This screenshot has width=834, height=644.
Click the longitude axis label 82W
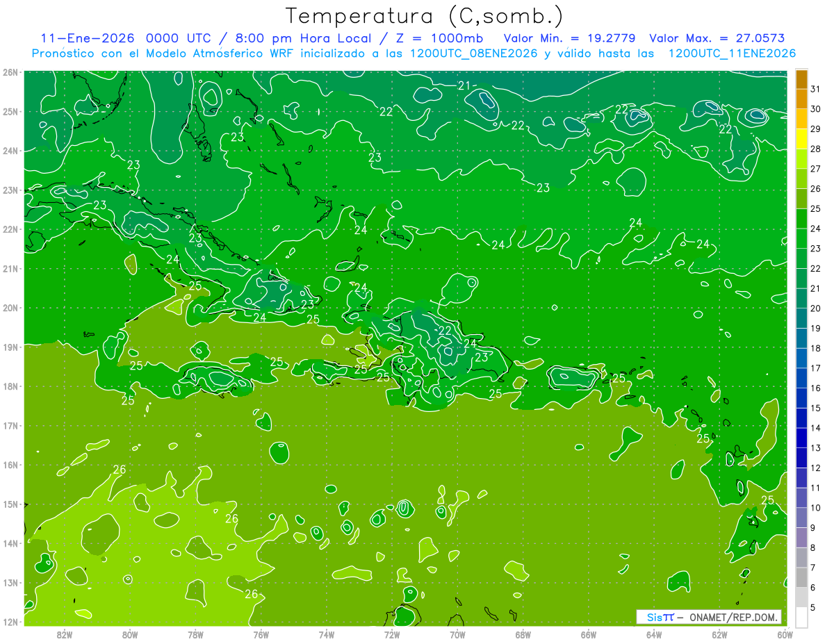[64, 634]
